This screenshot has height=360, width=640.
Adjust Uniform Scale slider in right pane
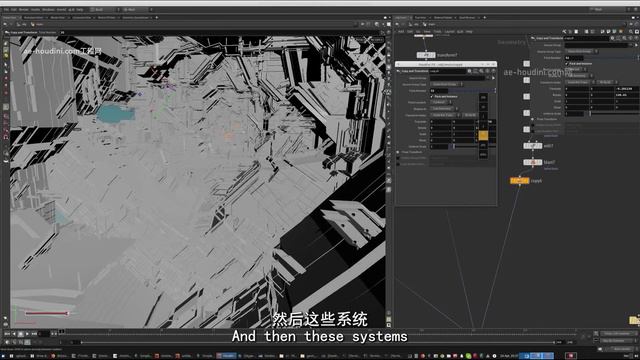click(x=612, y=113)
